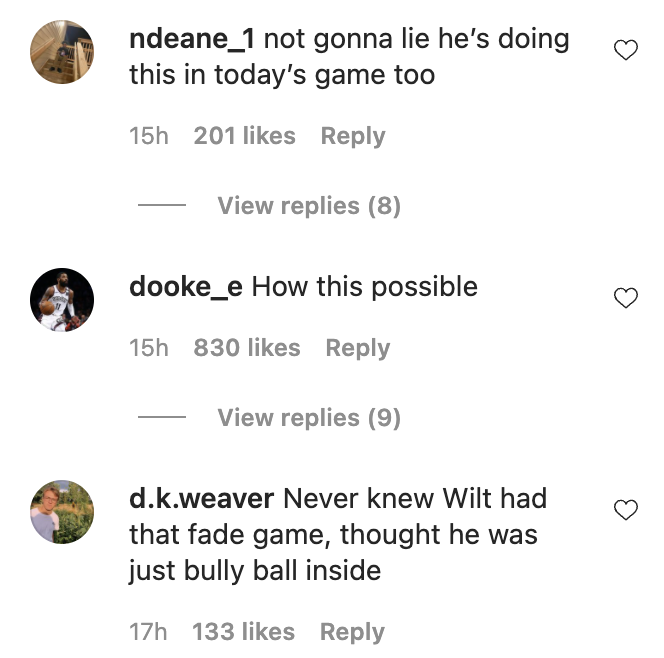Image resolution: width=664 pixels, height=658 pixels.
Task: View the 830 likes list
Action: pos(247,348)
